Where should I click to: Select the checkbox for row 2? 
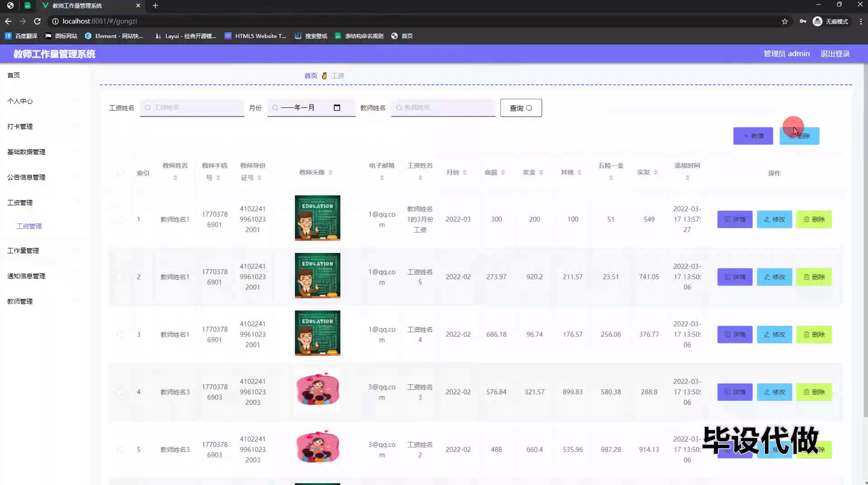coord(120,277)
